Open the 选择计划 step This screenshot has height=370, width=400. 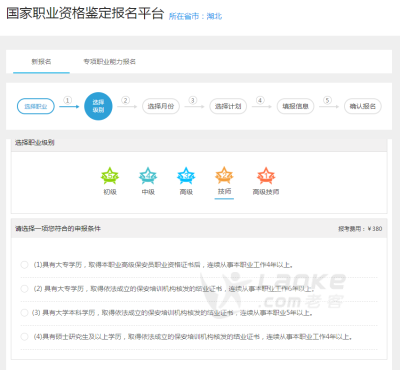click(228, 106)
